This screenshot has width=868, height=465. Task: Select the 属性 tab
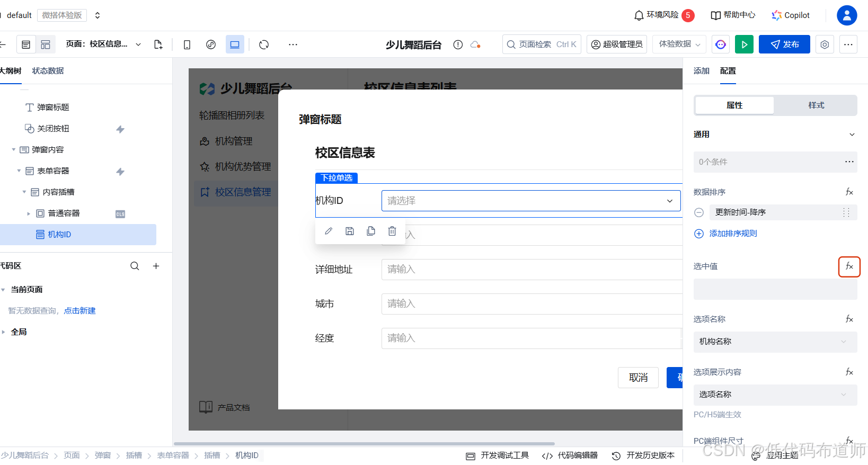click(x=734, y=105)
